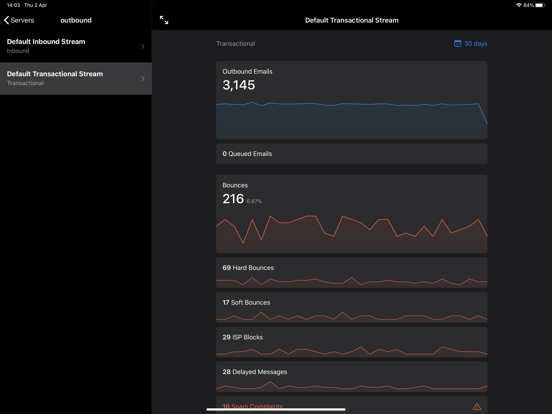
Task: View the 0 Queued Emails row
Action: pos(352,154)
